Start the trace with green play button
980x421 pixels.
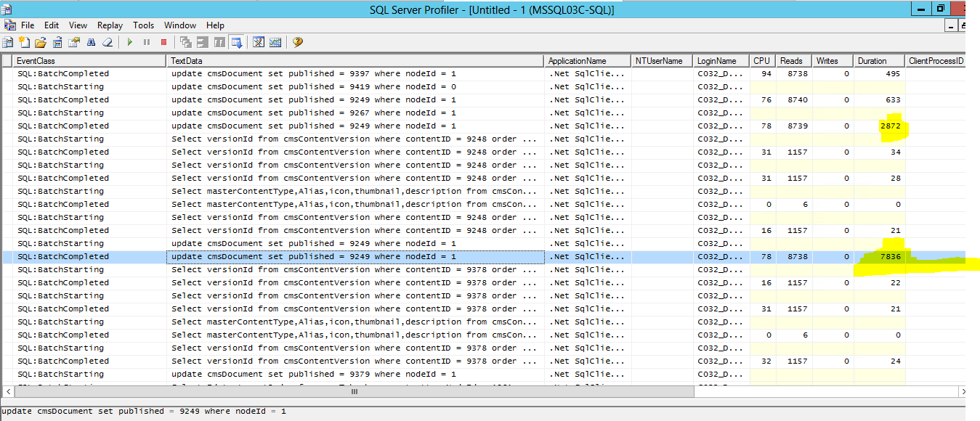coord(130,42)
